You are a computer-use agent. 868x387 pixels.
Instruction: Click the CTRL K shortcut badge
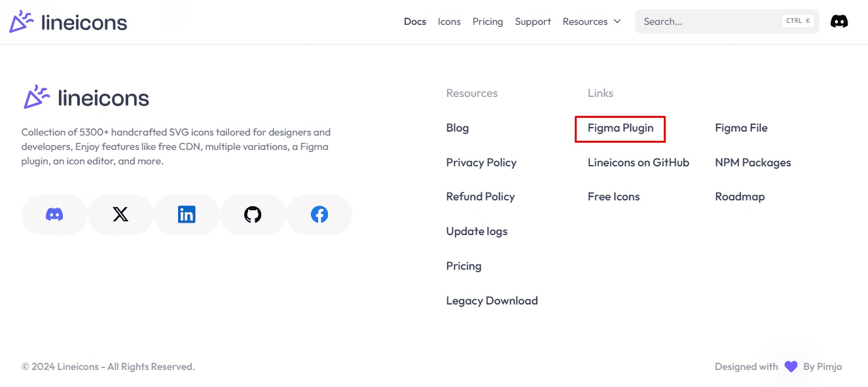tap(799, 21)
